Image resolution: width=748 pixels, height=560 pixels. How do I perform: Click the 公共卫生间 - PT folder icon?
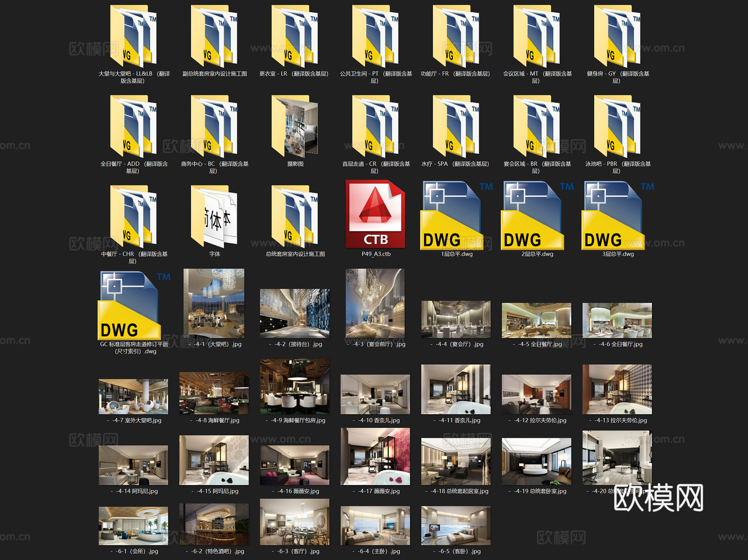coord(375,36)
